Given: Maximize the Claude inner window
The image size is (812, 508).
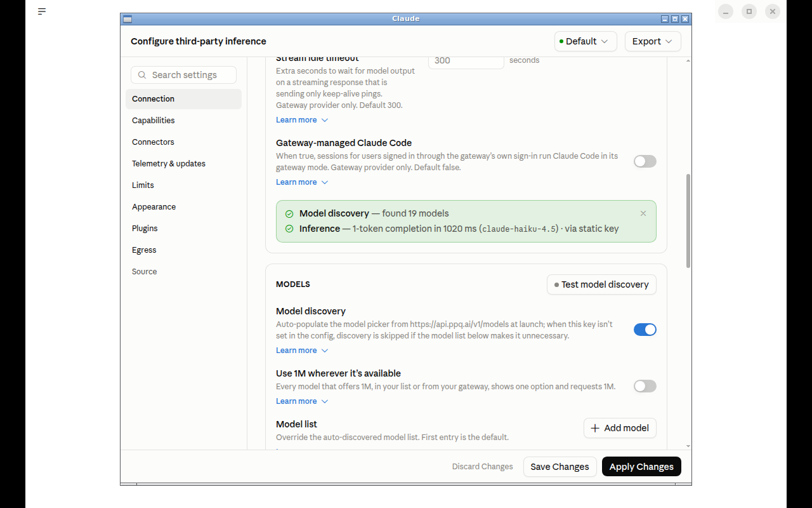Looking at the screenshot, I should pyautogui.click(x=675, y=19).
